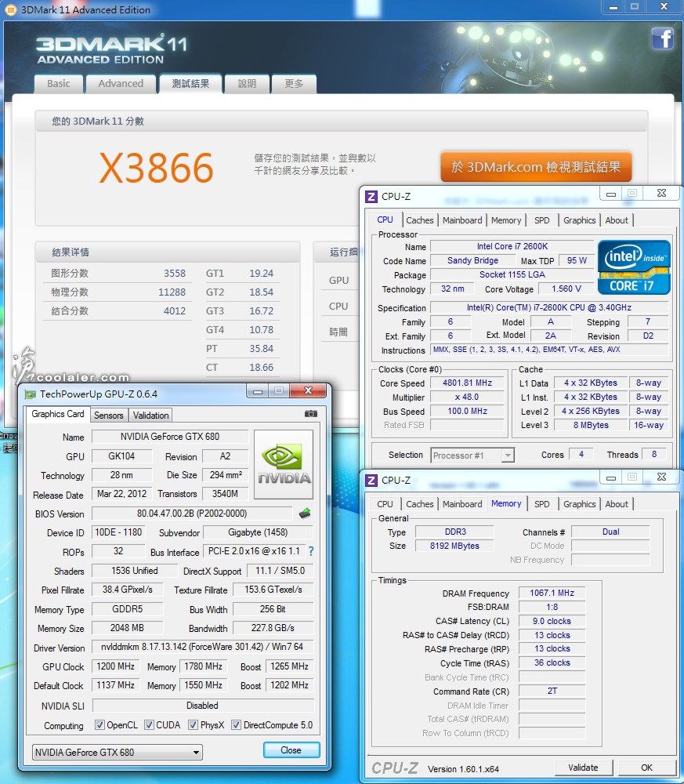Click the 3558 graphics score value

[175, 274]
